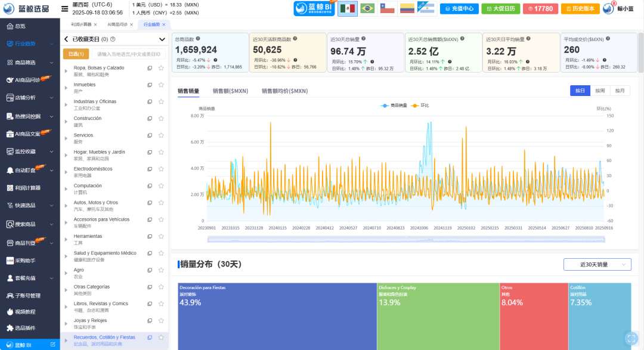Switch chart view to 按周
644x350 pixels.
(x=600, y=91)
